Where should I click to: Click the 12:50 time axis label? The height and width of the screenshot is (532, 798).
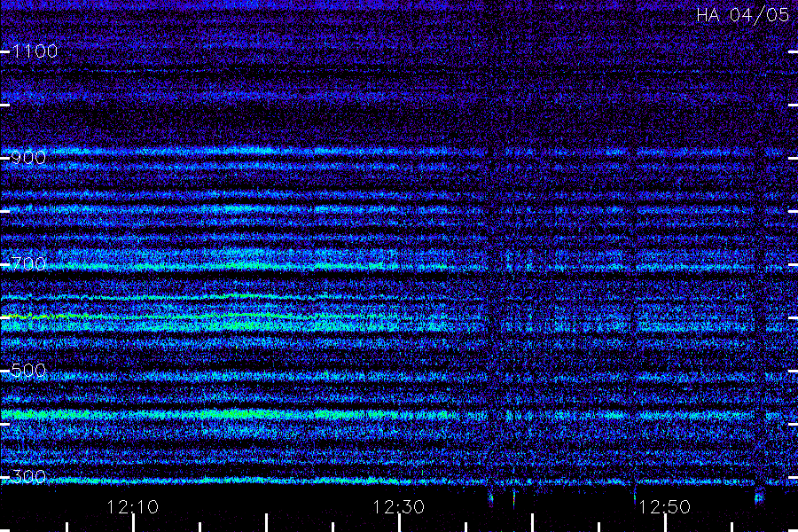664,506
